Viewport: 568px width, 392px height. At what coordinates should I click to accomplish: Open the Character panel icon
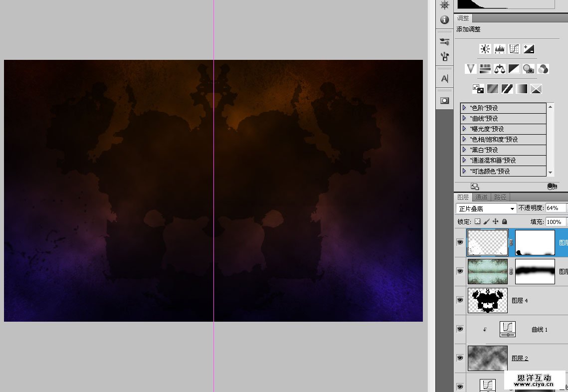point(444,79)
